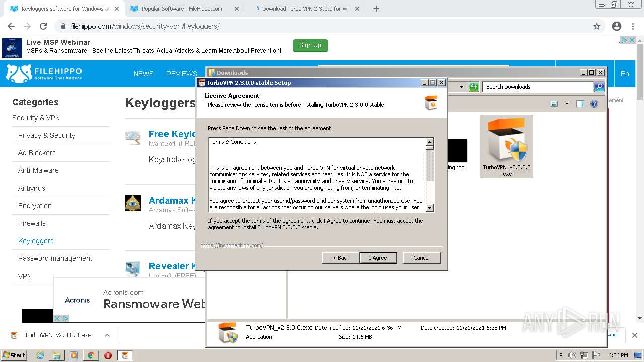Click the up arrow of the license text scrollbar
The image size is (644, 362).
tap(429, 142)
